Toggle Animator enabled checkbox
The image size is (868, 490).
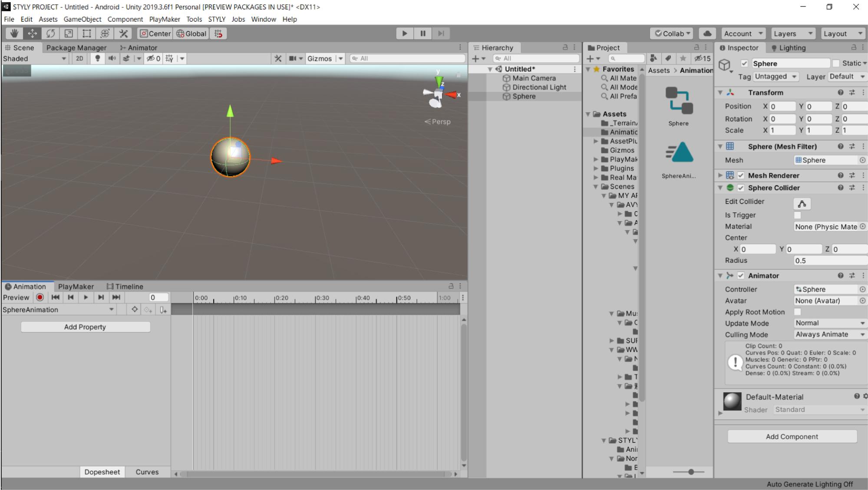(741, 275)
